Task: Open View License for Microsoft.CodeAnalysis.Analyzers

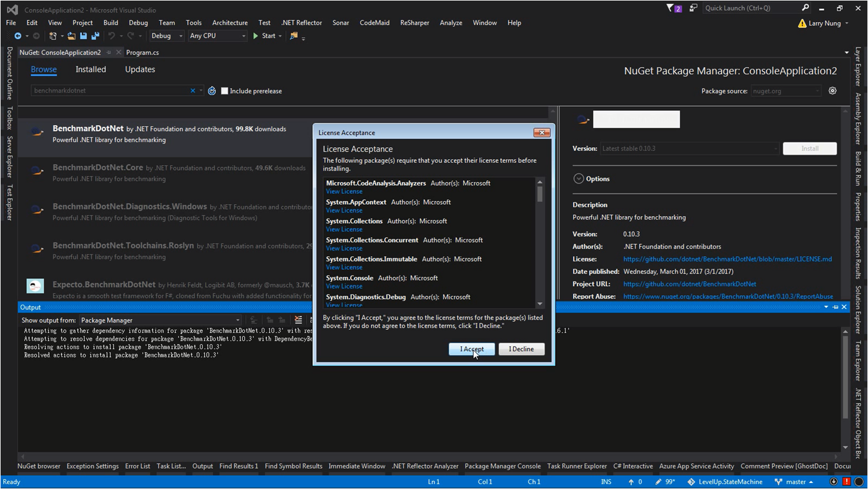Action: [344, 192]
